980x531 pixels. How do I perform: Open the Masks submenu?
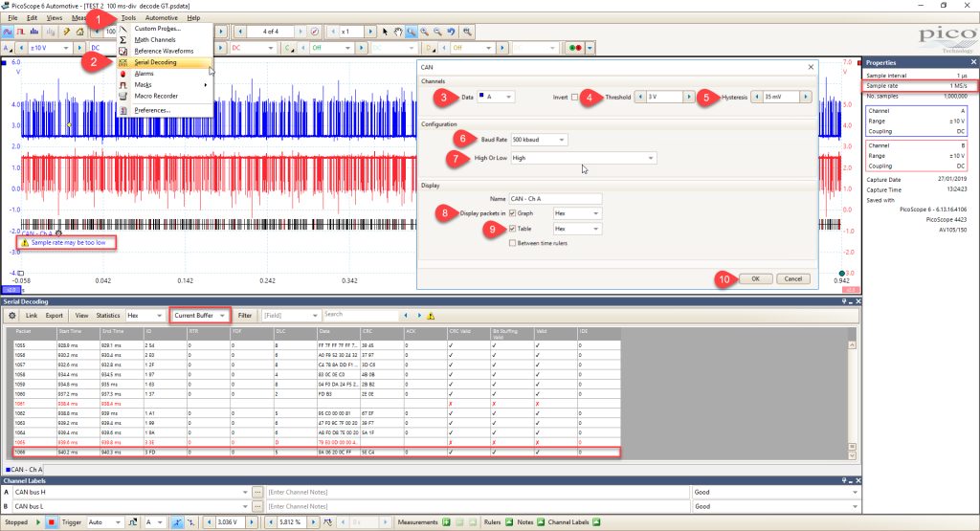point(165,85)
